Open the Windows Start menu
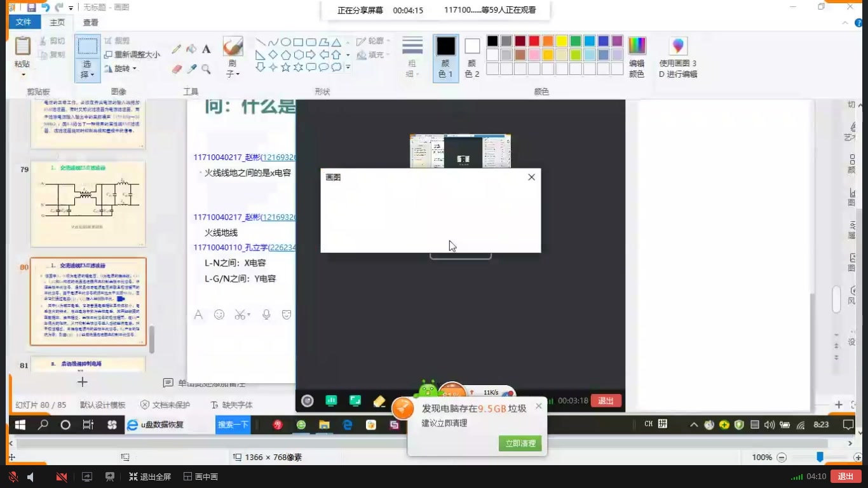Viewport: 868px width, 488px height. 20,424
